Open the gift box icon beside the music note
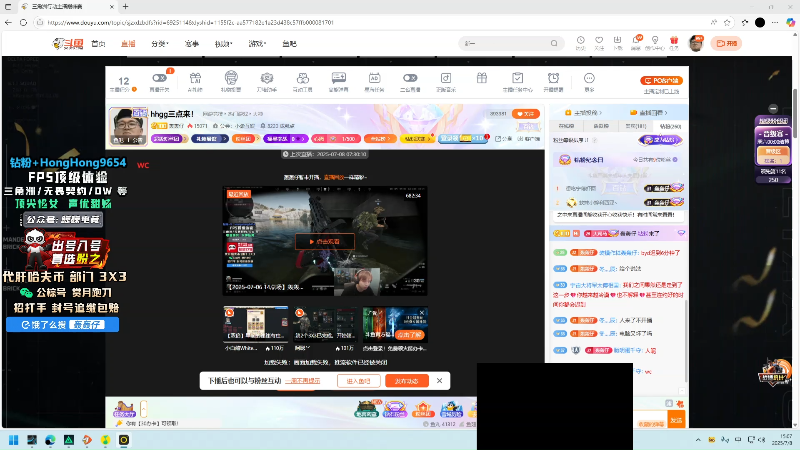 click(482, 78)
